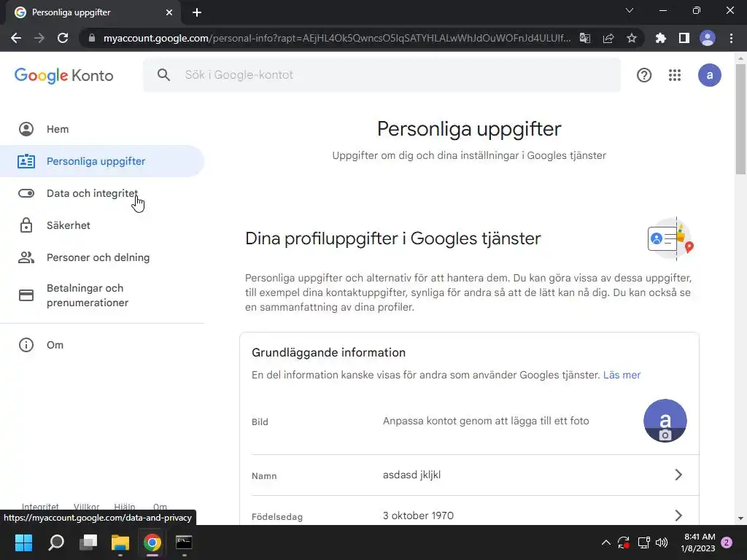Open the Google apps grid icon
The height and width of the screenshot is (560, 747).
tap(675, 75)
